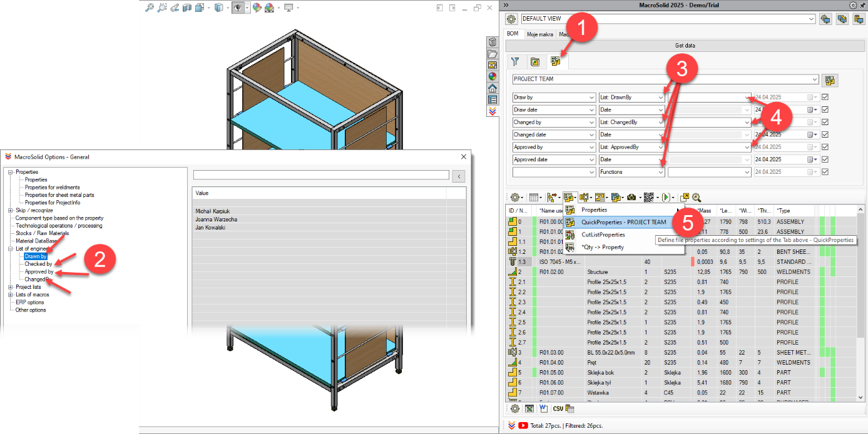Open the DEFAULT VIEW dropdown
The image size is (868, 434).
point(668,19)
